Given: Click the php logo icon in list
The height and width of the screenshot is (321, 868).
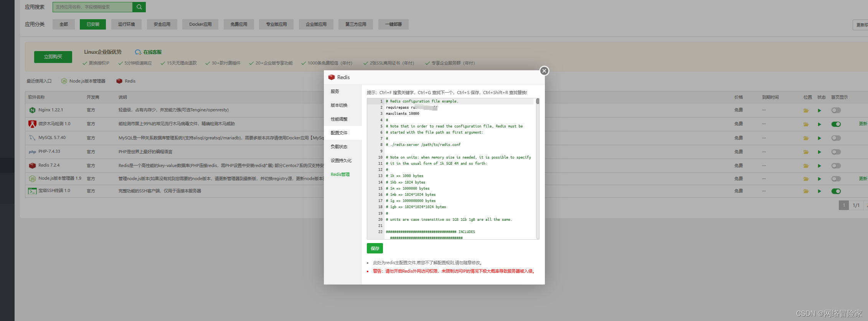Looking at the screenshot, I should (x=32, y=152).
